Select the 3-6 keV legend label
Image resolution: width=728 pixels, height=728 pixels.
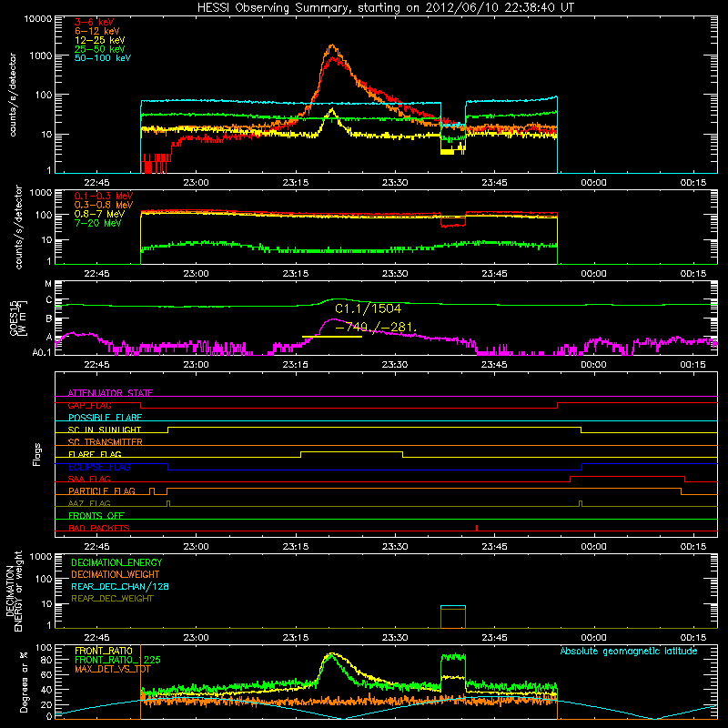point(94,22)
